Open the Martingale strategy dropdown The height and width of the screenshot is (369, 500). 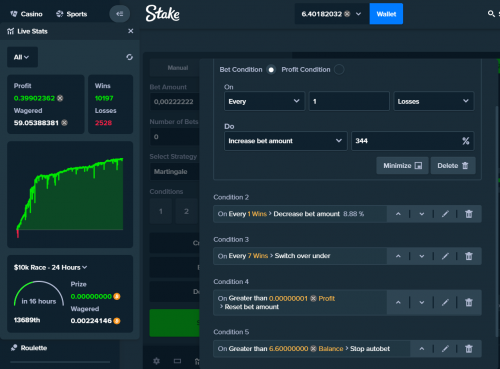175,172
